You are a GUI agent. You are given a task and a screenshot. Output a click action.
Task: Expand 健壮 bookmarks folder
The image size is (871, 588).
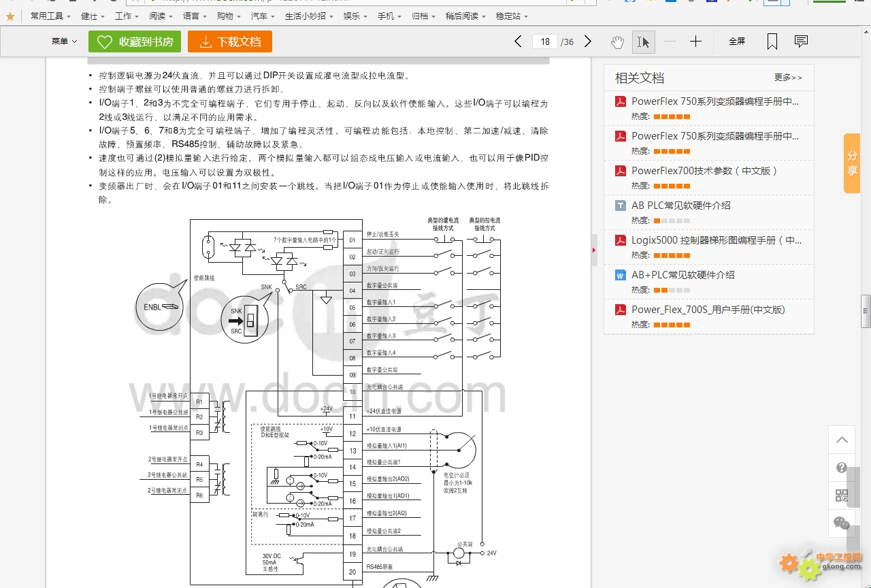point(93,16)
